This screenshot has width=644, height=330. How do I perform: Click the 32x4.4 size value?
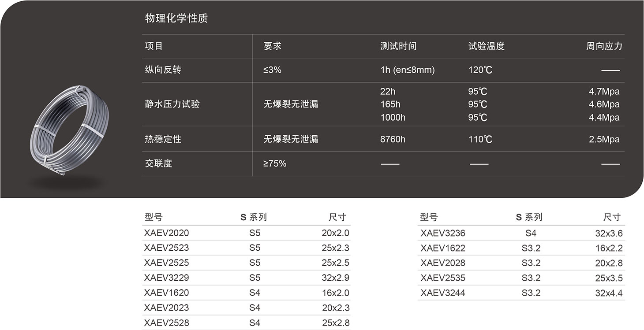coord(609,293)
